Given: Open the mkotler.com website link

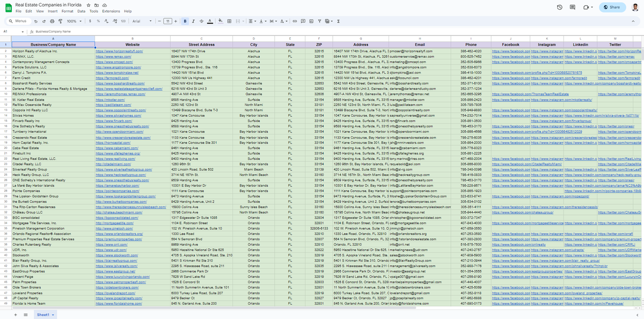Looking at the screenshot, I should tap(109, 101).
